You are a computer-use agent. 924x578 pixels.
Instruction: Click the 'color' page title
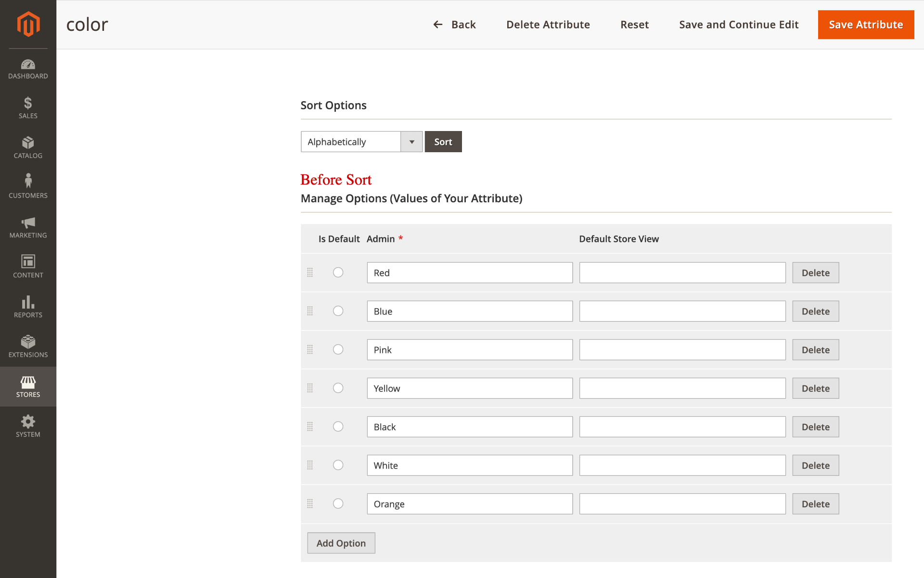point(87,25)
